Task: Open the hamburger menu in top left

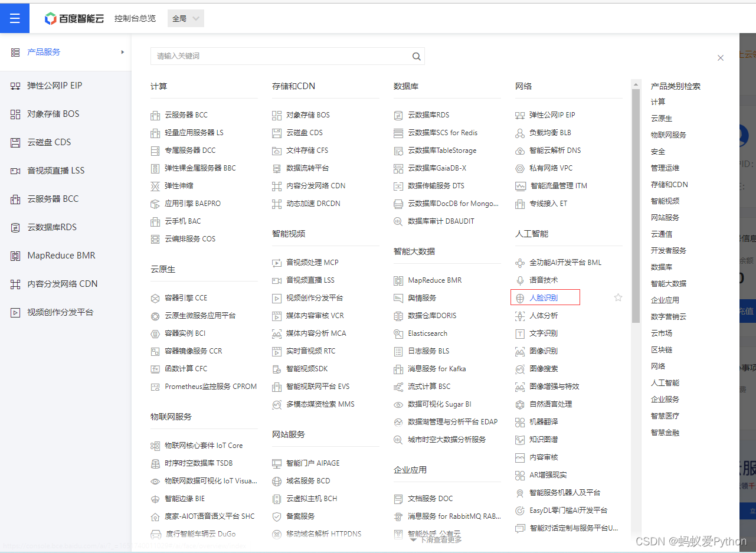Action: (x=15, y=18)
